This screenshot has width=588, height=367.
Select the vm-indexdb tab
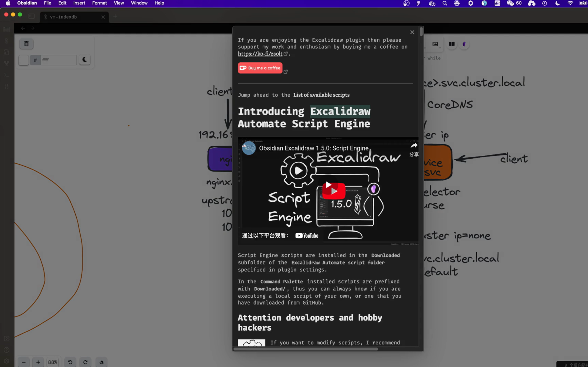coord(74,17)
